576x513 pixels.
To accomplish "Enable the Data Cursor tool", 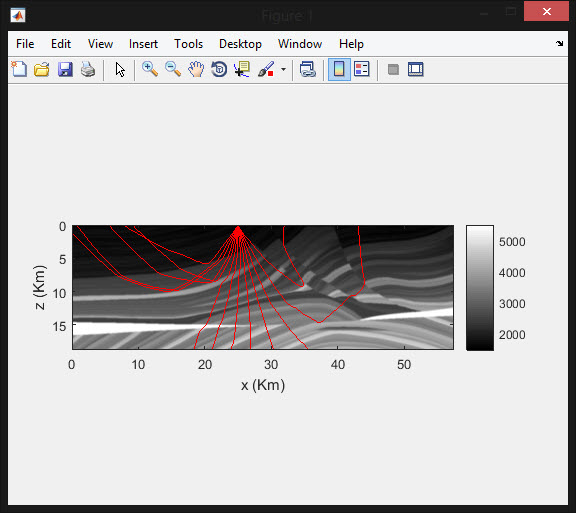I will [x=242, y=69].
